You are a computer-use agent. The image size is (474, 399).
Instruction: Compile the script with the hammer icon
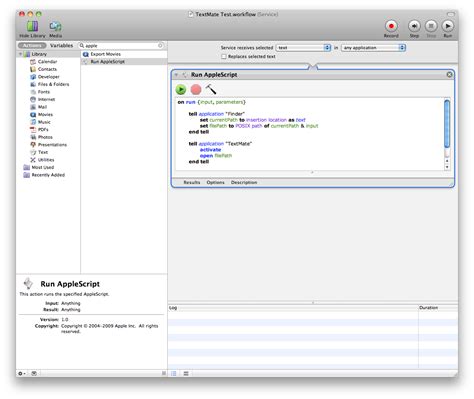pyautogui.click(x=211, y=89)
